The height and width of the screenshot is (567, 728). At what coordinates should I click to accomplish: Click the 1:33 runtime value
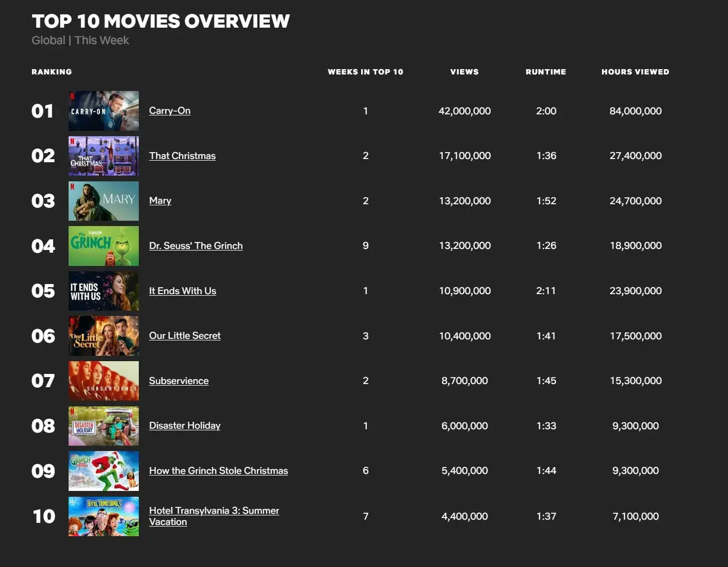[546, 426]
